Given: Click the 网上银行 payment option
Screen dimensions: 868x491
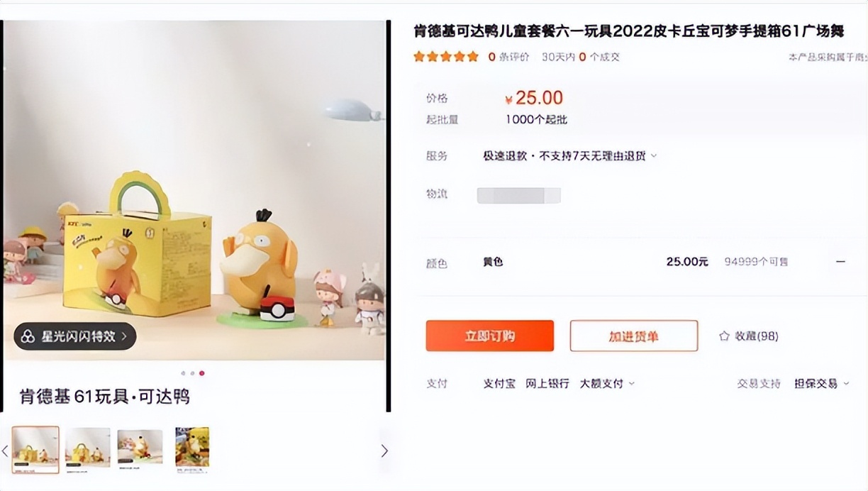Looking at the screenshot, I should 547,384.
